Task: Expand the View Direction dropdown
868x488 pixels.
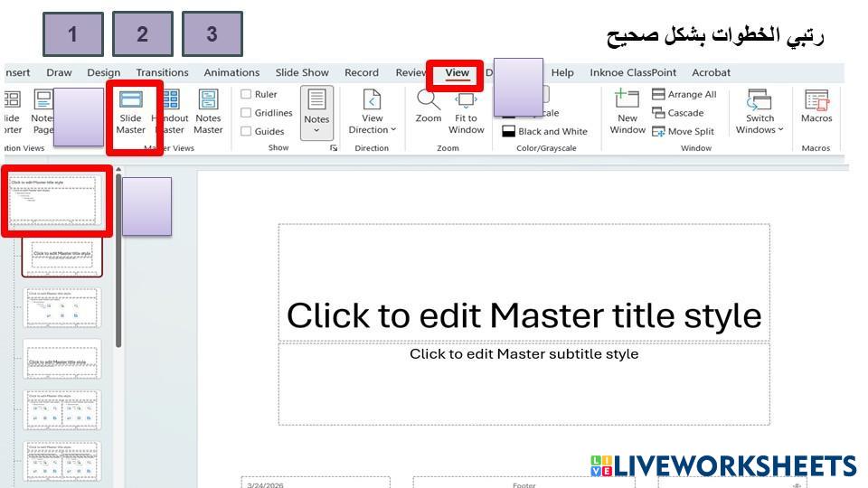Action: 372,111
